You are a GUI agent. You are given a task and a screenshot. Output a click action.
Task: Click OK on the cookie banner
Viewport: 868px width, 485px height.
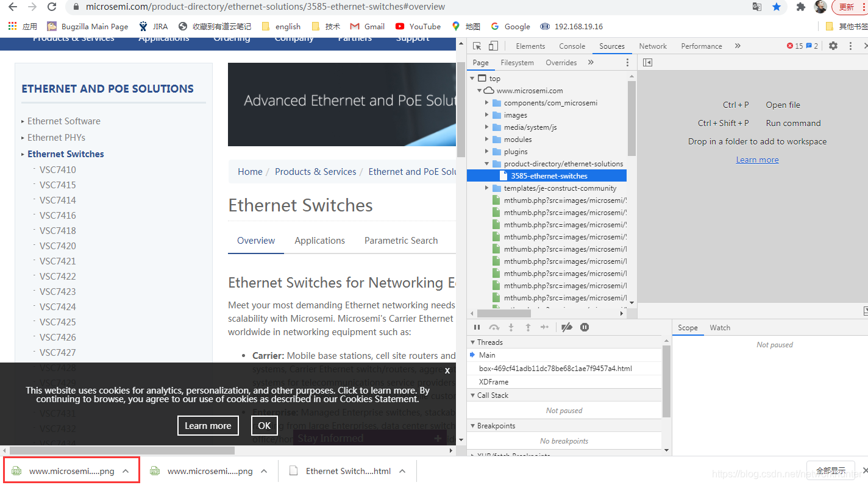coord(265,425)
